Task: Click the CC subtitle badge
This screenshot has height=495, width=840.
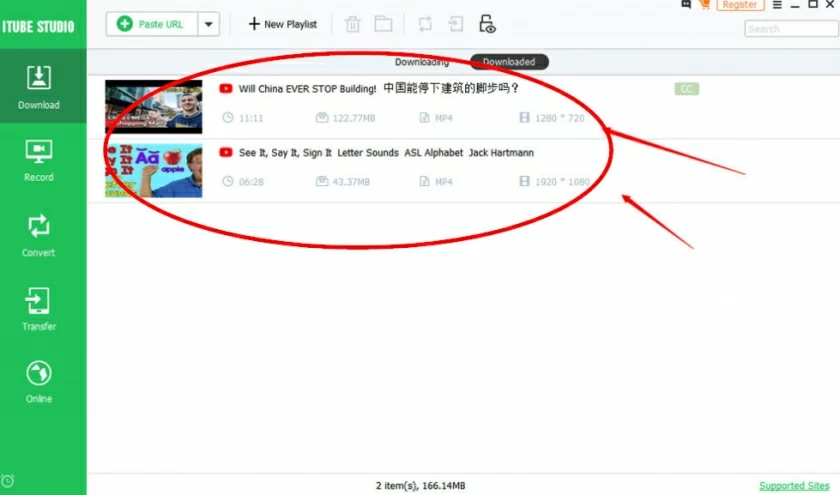Action: click(686, 89)
